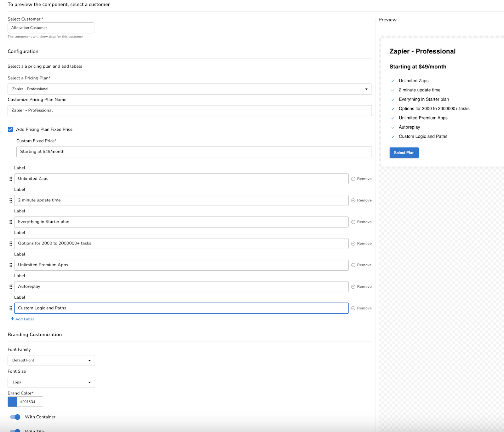Click Select Plan button in preview

pyautogui.click(x=404, y=153)
